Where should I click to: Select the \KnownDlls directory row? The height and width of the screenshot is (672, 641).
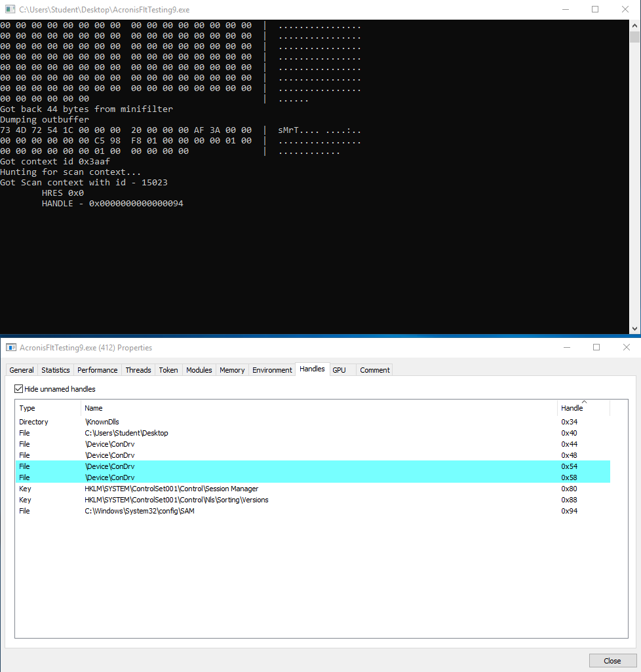click(x=313, y=422)
